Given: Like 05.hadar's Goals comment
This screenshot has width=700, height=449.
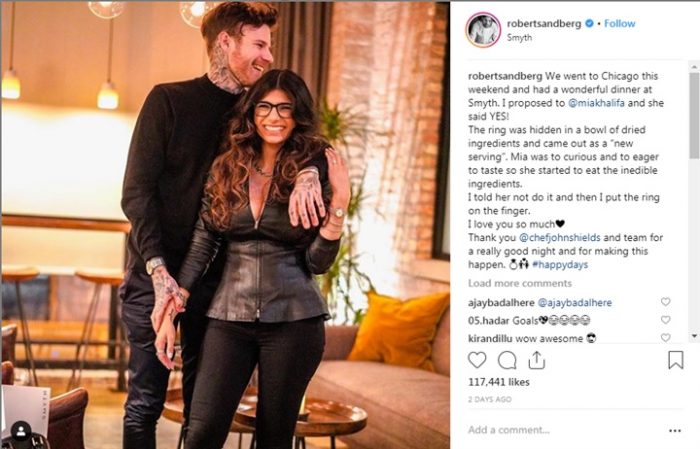Looking at the screenshot, I should (665, 320).
